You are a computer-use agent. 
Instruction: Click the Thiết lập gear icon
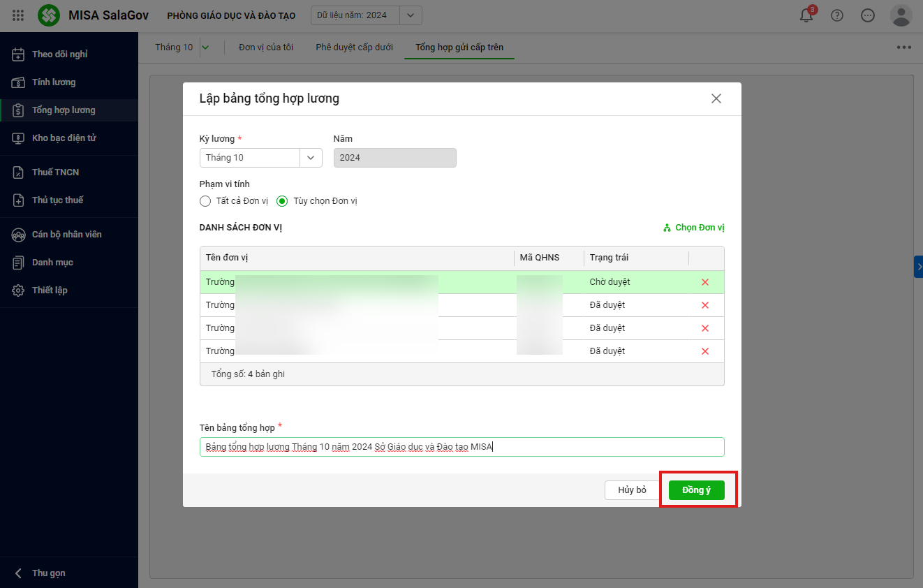[19, 291]
